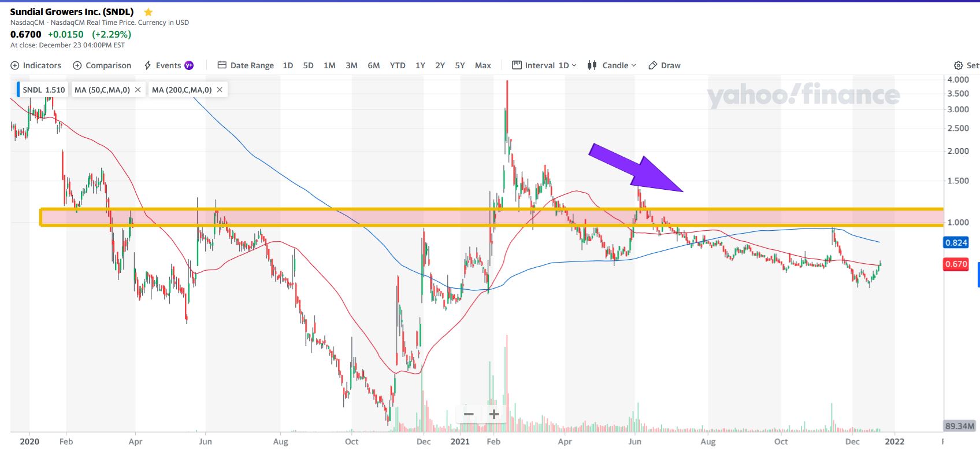Viewport: 980px width, 461px height.
Task: Click the MA (200,C,MA,0) indicator label
Action: [182, 90]
